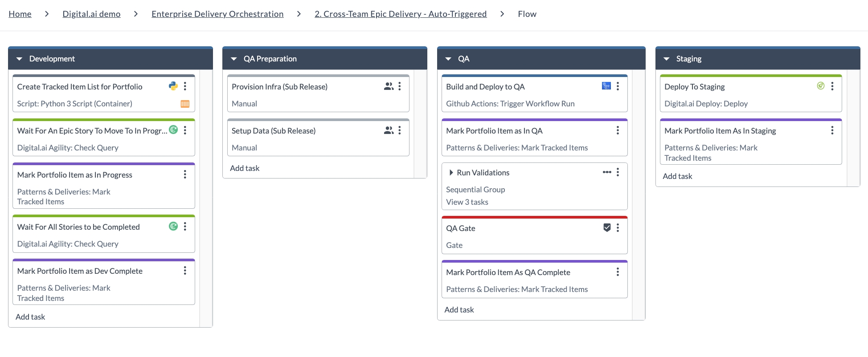This screenshot has width=868, height=357.
Task: Open kebab menu of Wait For All Stories to be Completed
Action: click(x=185, y=227)
